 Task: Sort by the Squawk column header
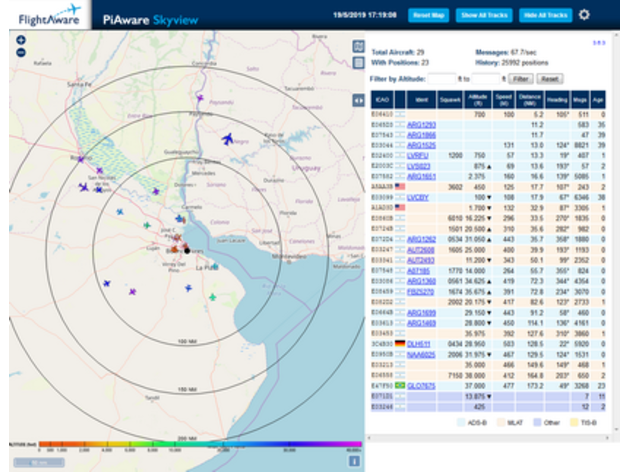[x=451, y=100]
